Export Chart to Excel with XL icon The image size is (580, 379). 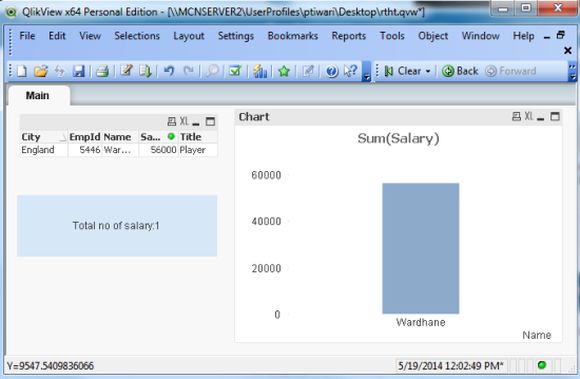pyautogui.click(x=529, y=116)
